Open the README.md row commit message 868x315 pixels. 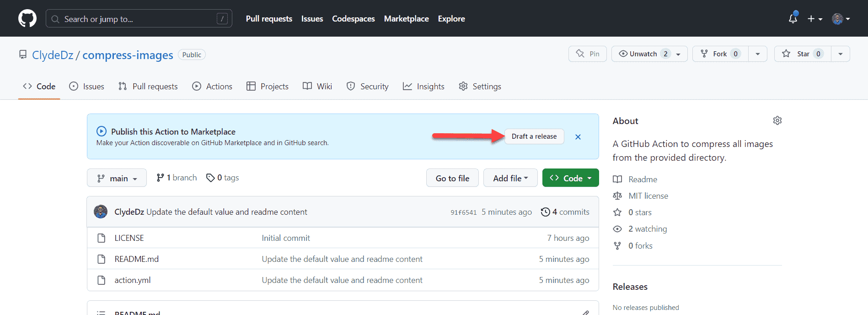click(x=342, y=259)
